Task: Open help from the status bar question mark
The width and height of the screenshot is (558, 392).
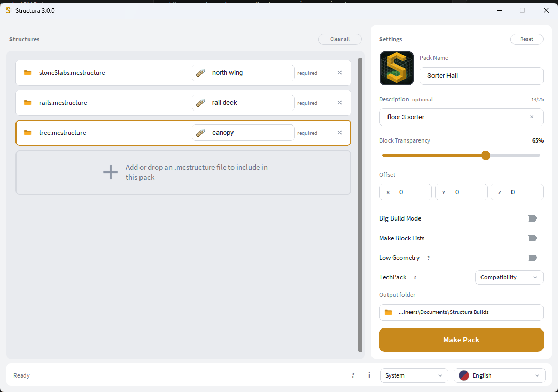Action: point(353,375)
